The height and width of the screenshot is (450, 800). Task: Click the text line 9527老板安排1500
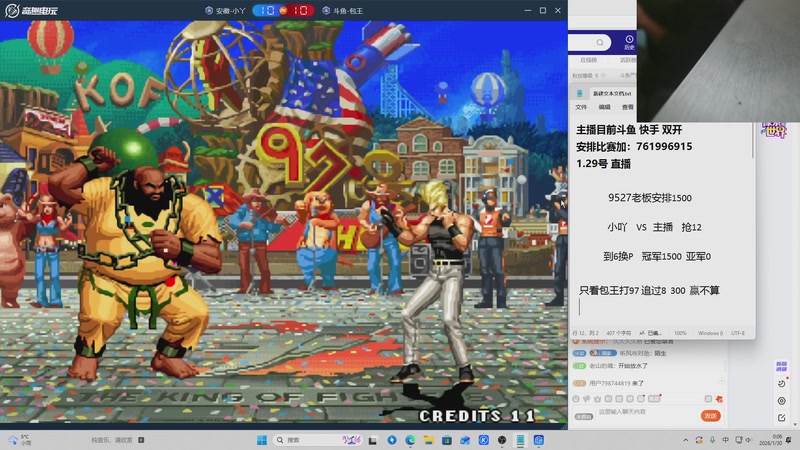(x=650, y=198)
